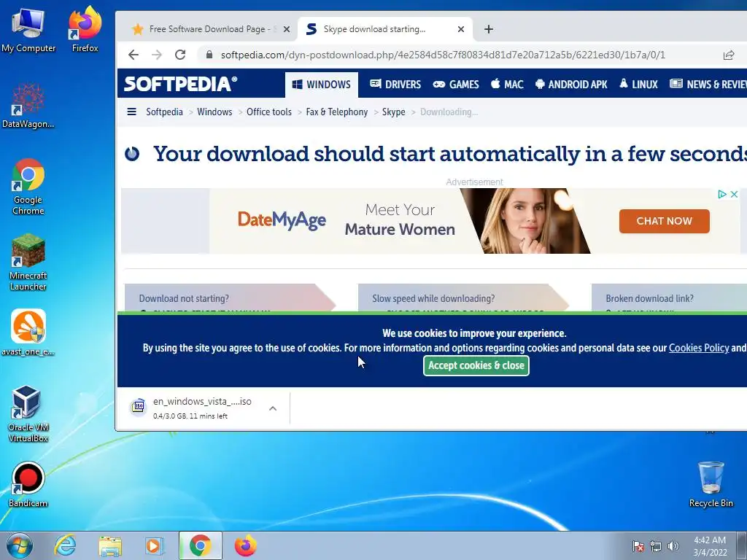
Task: Open the DataWagon desktop shortcut
Action: pos(28,106)
